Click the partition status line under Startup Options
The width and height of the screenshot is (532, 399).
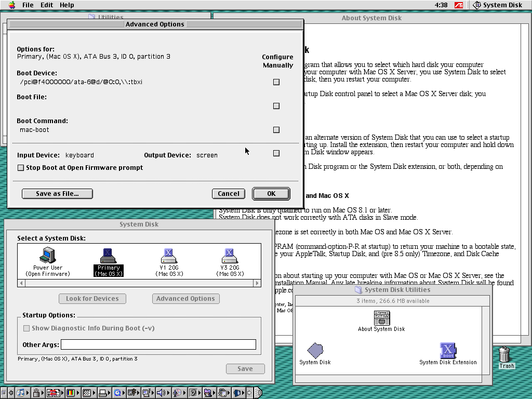click(78, 358)
